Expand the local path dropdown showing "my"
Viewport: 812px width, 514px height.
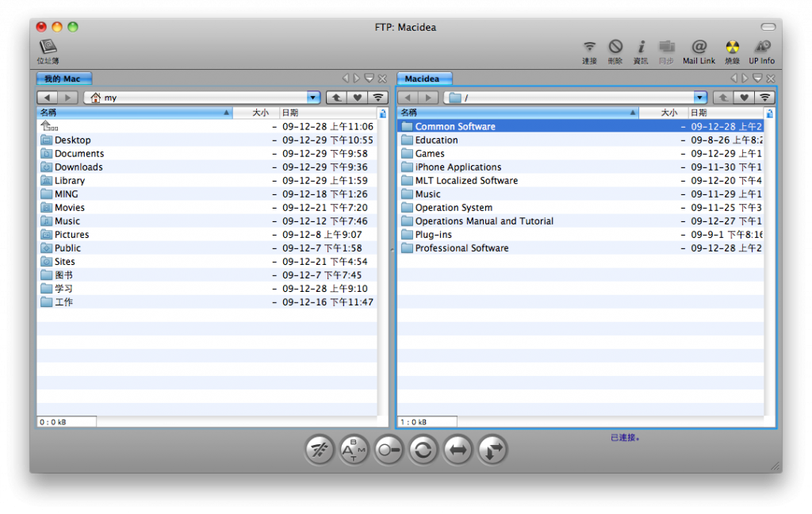[313, 98]
